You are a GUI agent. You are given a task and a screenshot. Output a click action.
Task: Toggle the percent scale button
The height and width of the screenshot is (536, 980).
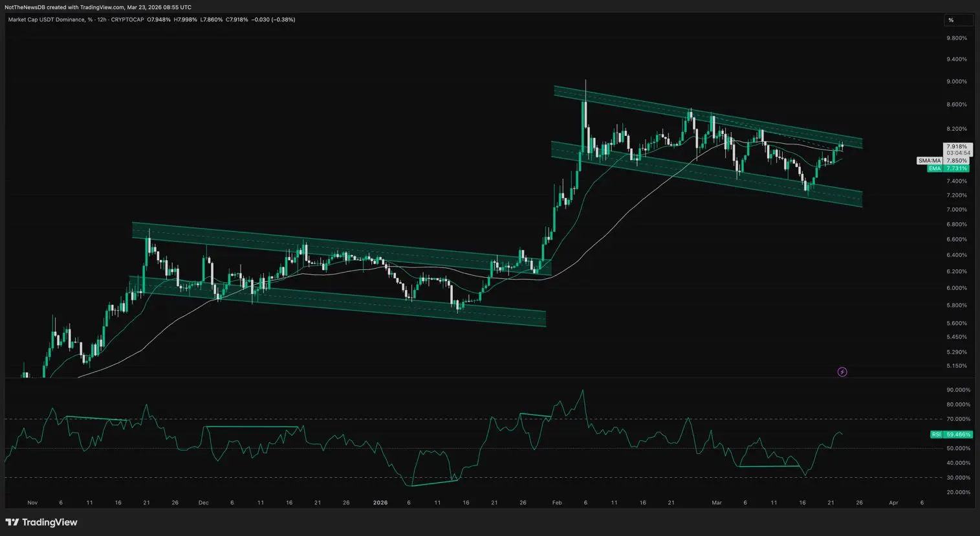point(958,20)
